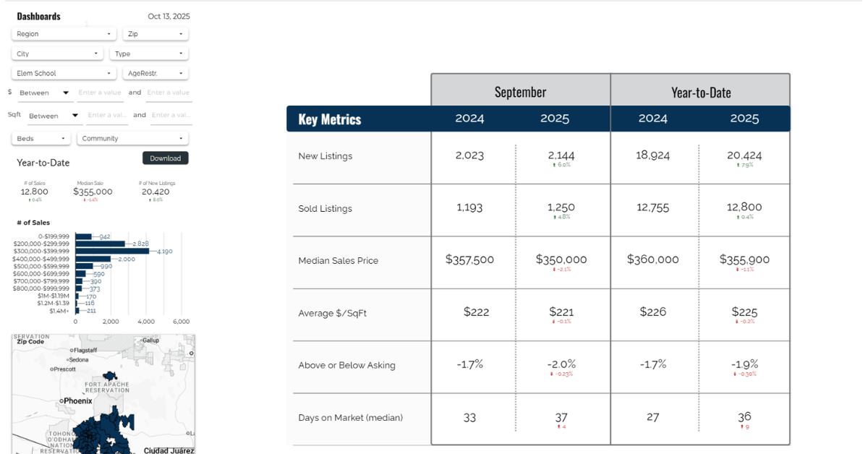Expand the Zip filter dropdown
Screen dimensions: 868x454
(156, 34)
